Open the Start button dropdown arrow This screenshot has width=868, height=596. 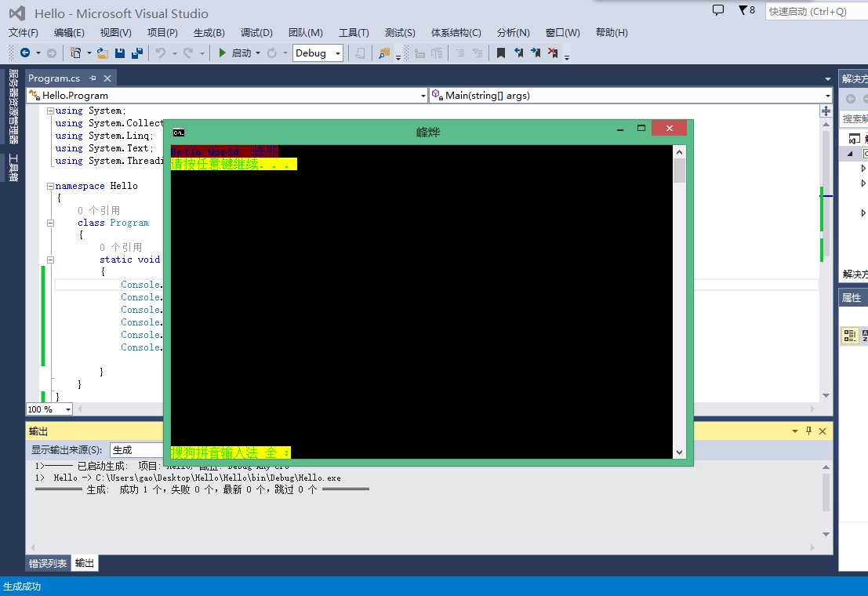[x=258, y=53]
